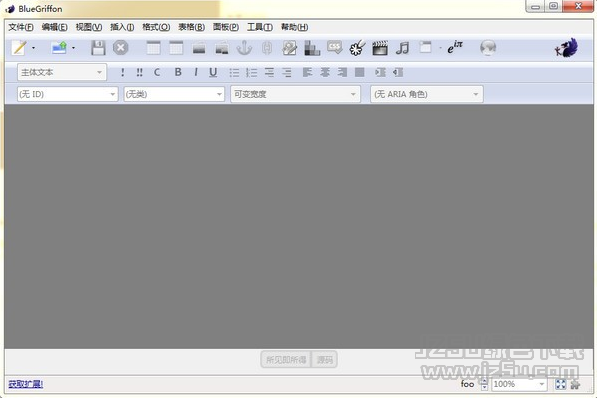The height and width of the screenshot is (398, 597).
Task: Click the definition description list icon
Action: point(287,72)
